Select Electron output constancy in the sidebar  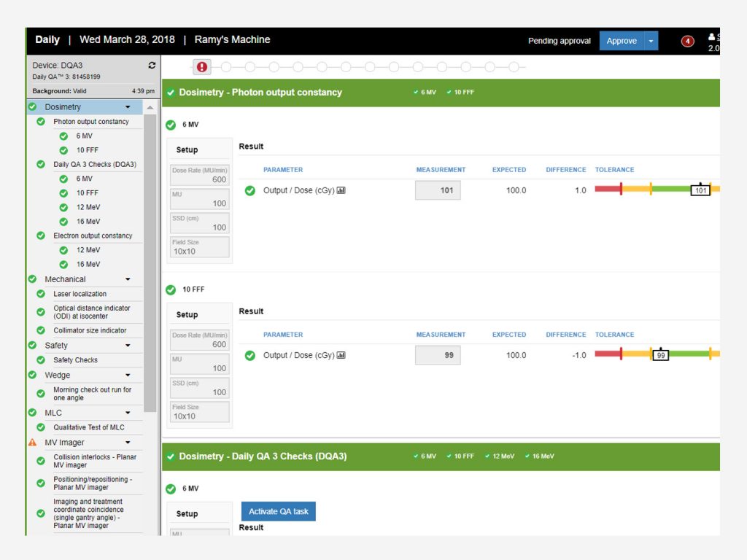93,236
